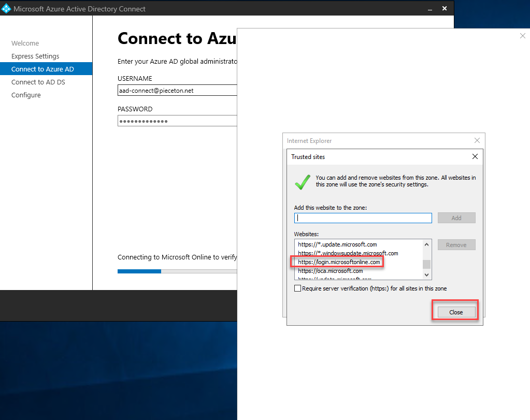
Task: Click the connection progress bar
Action: tap(177, 271)
